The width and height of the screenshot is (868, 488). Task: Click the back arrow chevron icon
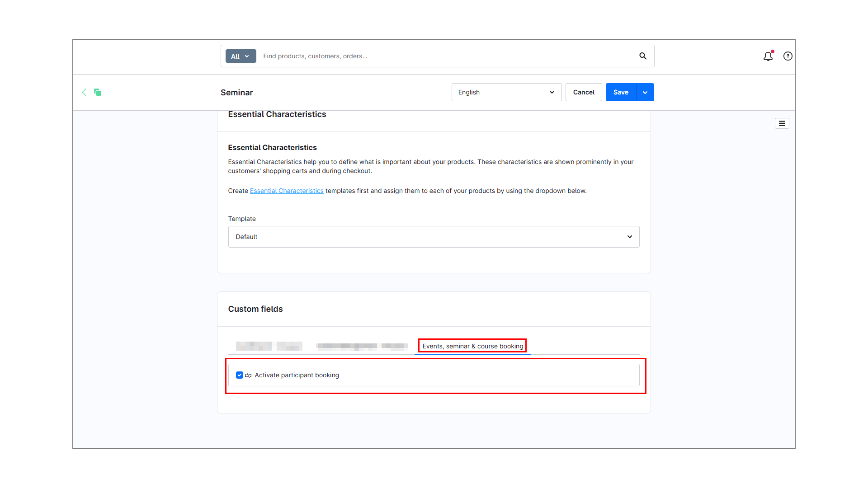click(84, 92)
